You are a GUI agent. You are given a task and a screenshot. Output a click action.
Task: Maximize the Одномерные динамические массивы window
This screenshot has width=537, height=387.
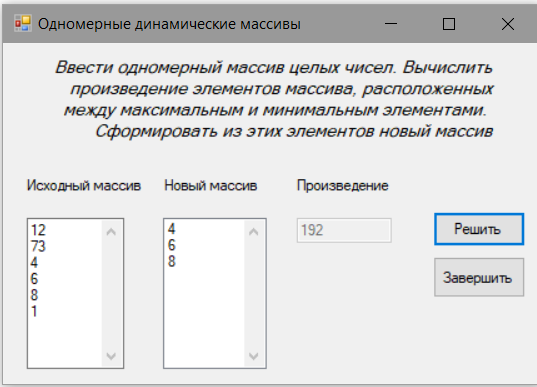tap(449, 24)
